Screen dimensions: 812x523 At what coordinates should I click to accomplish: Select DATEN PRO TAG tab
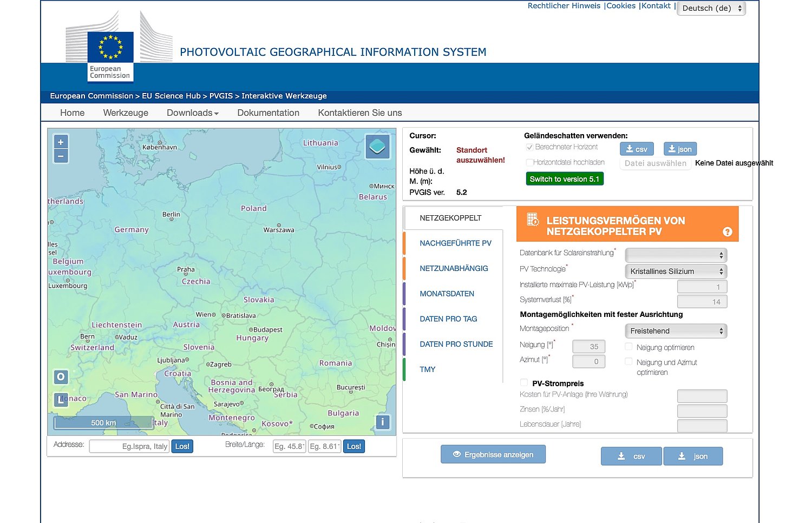[x=448, y=319]
